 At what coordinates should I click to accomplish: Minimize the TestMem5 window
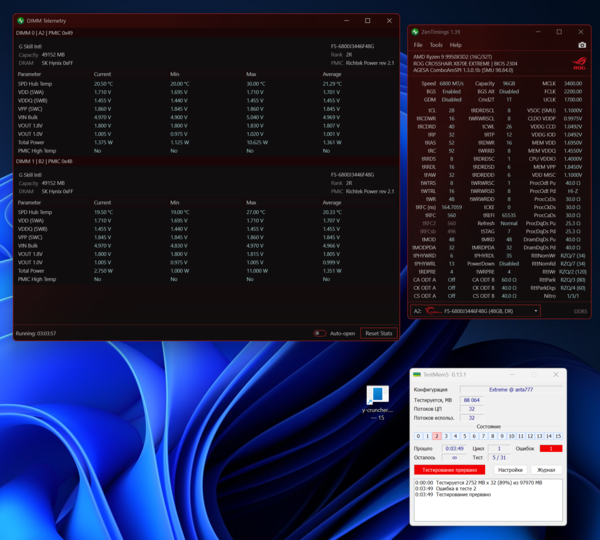point(512,374)
